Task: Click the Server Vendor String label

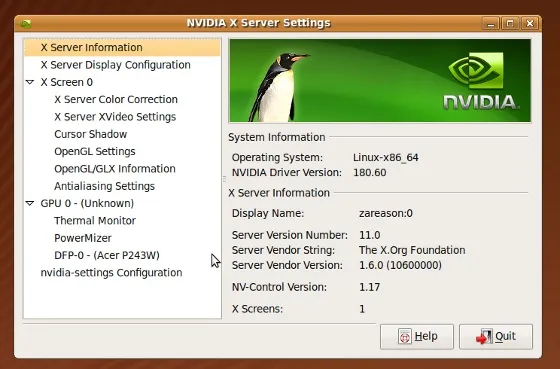Action: click(284, 250)
